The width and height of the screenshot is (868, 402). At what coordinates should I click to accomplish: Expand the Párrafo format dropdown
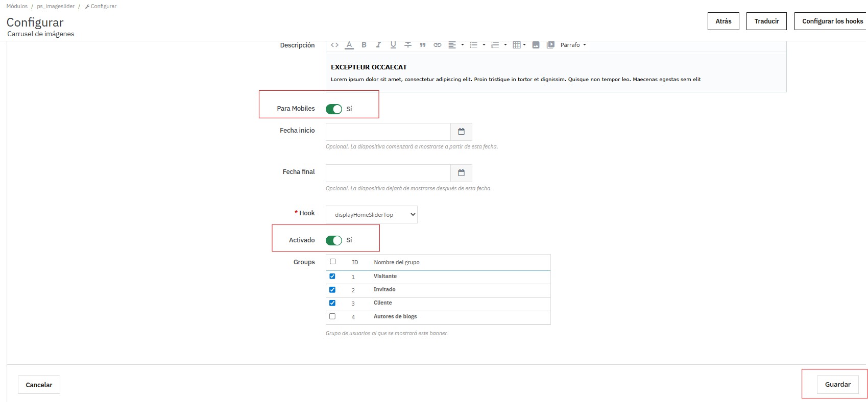573,45
